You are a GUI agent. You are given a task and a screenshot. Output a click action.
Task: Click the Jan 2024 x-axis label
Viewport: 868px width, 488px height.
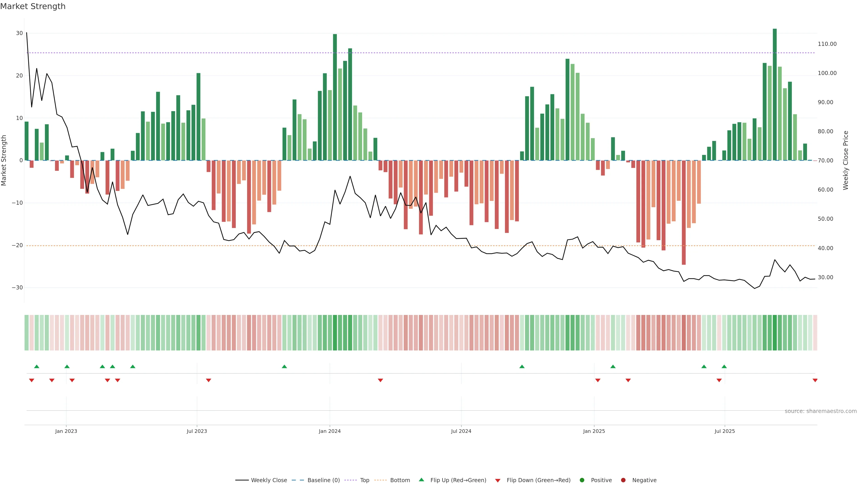click(330, 431)
